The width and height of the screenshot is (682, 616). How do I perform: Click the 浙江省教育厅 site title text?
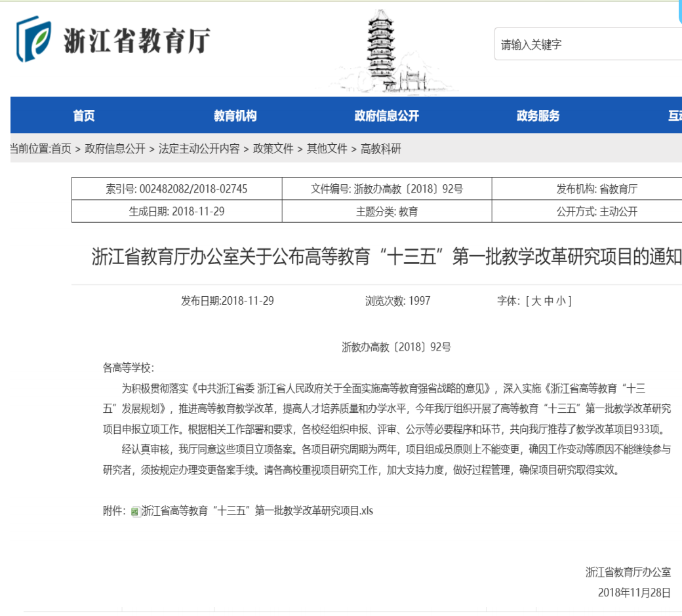[136, 41]
